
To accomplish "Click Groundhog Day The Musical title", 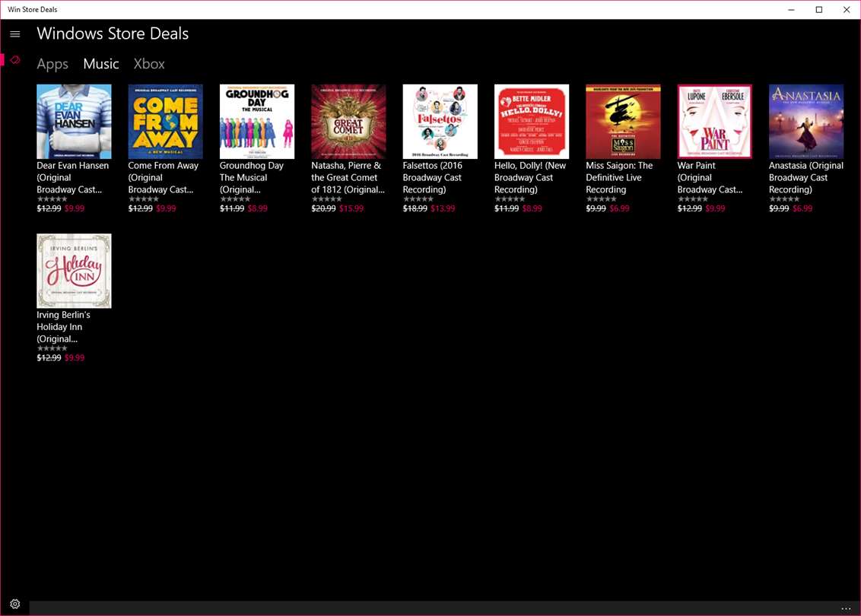I will pyautogui.click(x=252, y=177).
